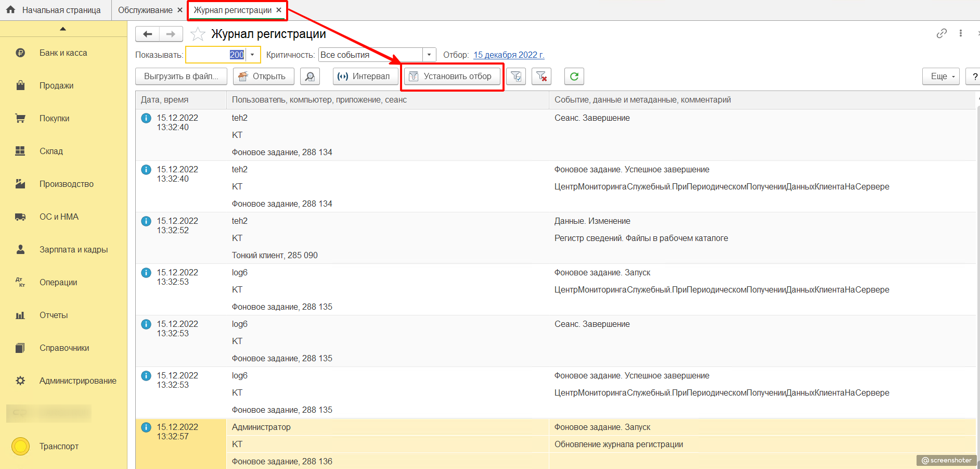
Task: Open help question mark button
Action: coord(973,77)
